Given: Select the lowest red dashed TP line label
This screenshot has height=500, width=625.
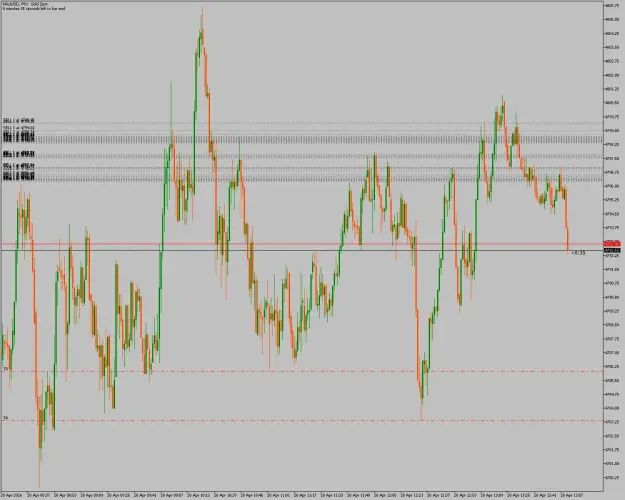Looking at the screenshot, I should [6, 418].
